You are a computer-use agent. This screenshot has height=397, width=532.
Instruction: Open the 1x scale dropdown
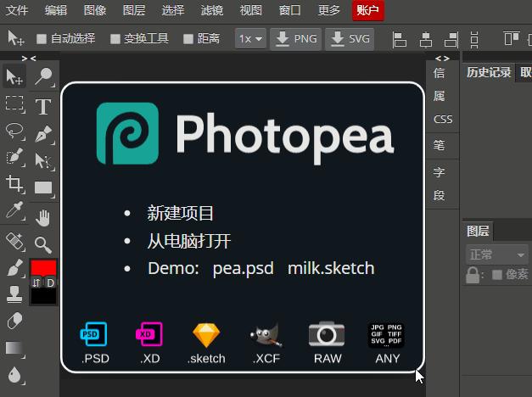(x=250, y=39)
